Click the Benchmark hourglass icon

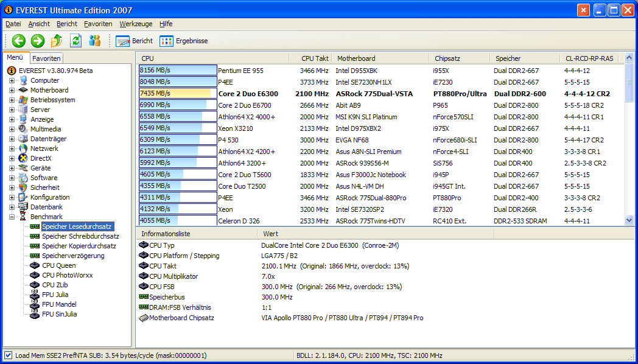coord(24,217)
